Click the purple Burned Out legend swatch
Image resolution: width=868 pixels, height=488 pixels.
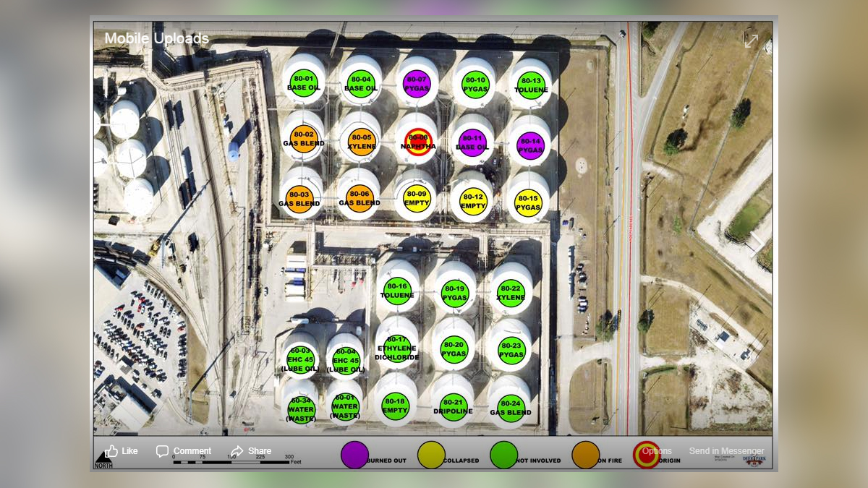point(354,455)
